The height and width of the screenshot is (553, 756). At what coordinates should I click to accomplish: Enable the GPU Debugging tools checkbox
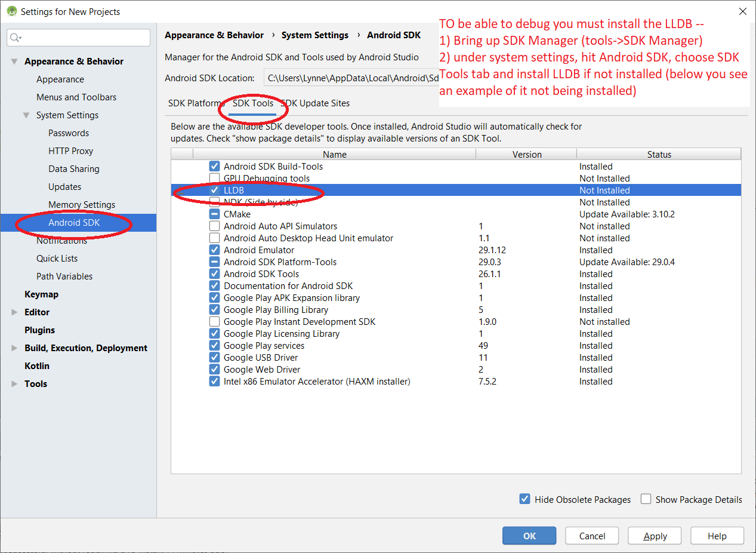215,179
